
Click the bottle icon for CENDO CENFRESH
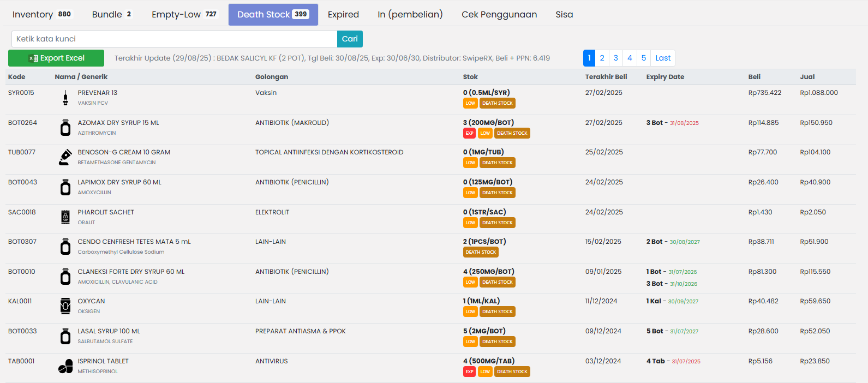[x=65, y=247]
